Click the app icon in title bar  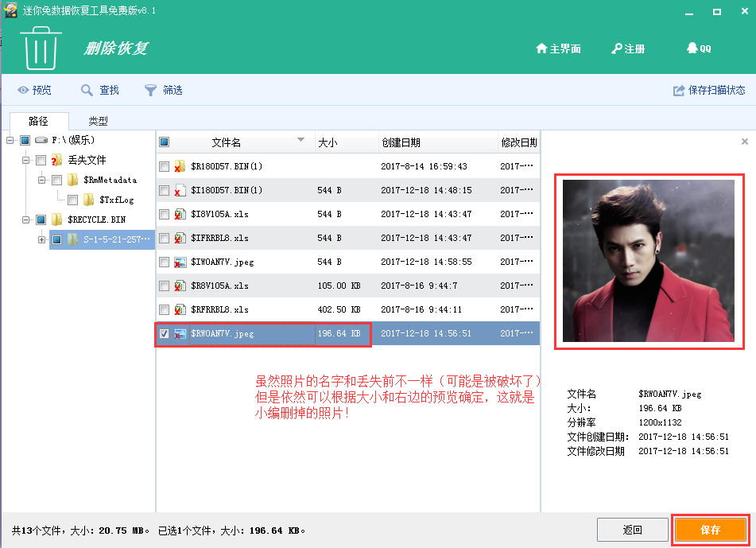tap(10, 10)
